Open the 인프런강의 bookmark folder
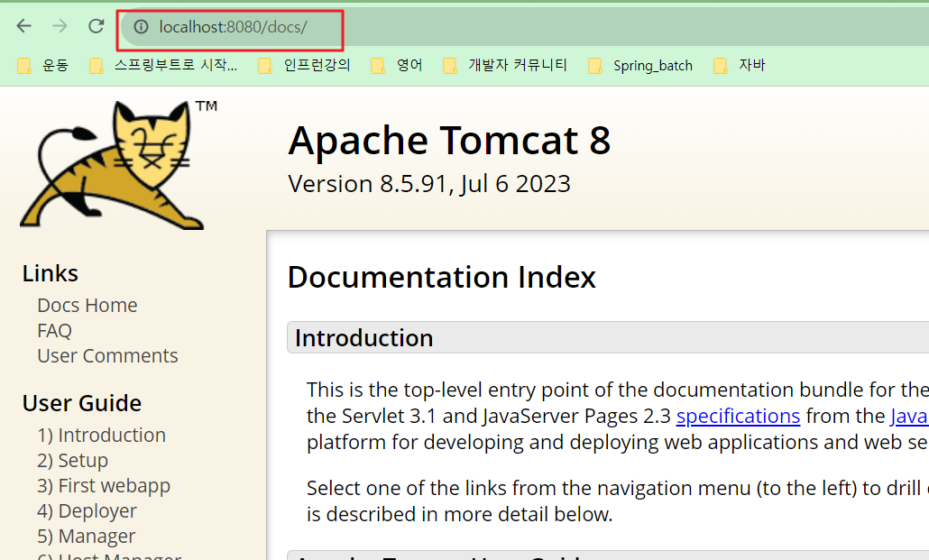This screenshot has width=929, height=560. (x=305, y=65)
